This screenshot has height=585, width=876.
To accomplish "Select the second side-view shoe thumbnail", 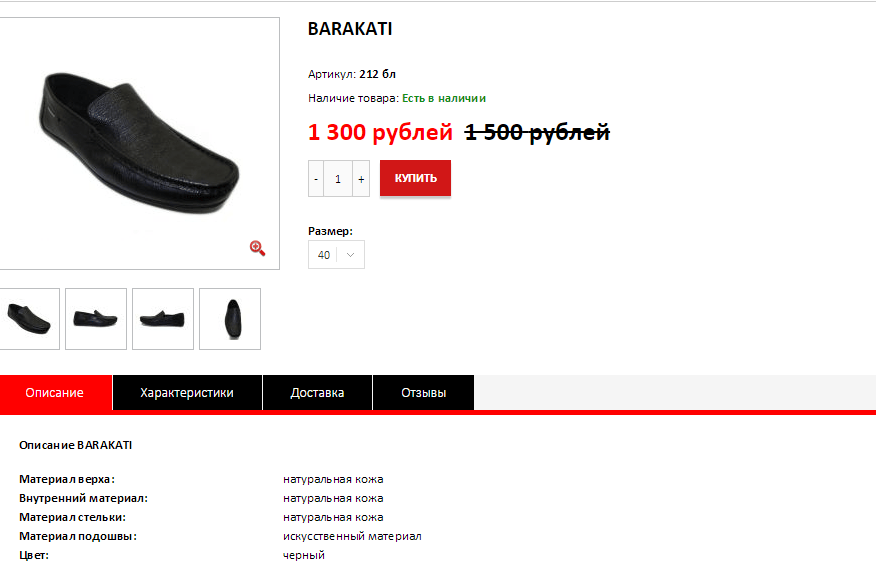I will [x=96, y=319].
